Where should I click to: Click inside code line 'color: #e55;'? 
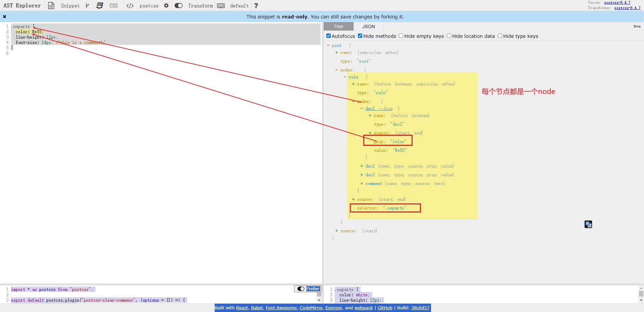(30, 32)
